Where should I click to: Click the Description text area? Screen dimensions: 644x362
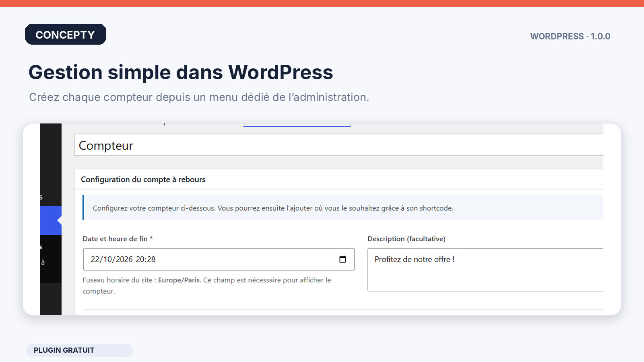pos(485,270)
